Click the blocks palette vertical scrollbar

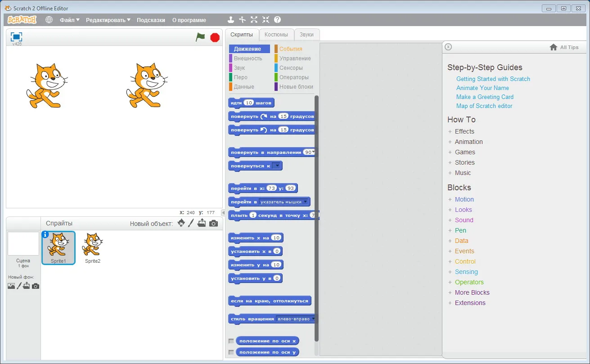pyautogui.click(x=316, y=218)
